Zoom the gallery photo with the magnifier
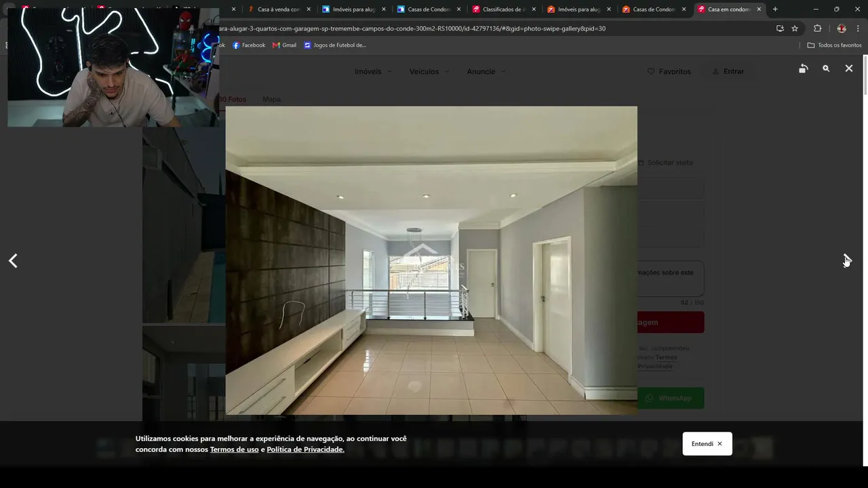The height and width of the screenshot is (488, 868). (x=826, y=68)
